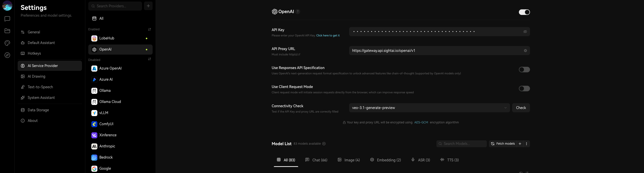Open the discover compass icon
Image resolution: width=644 pixels, height=173 pixels.
(x=7, y=55)
